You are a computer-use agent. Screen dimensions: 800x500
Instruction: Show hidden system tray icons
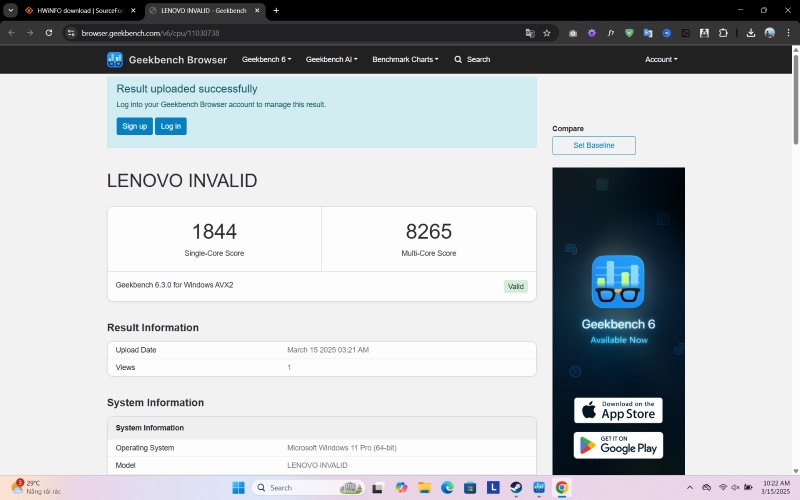pyautogui.click(x=690, y=488)
